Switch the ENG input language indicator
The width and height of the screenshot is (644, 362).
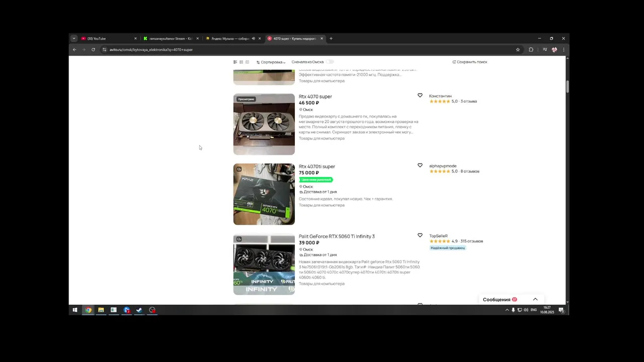pyautogui.click(x=534, y=310)
